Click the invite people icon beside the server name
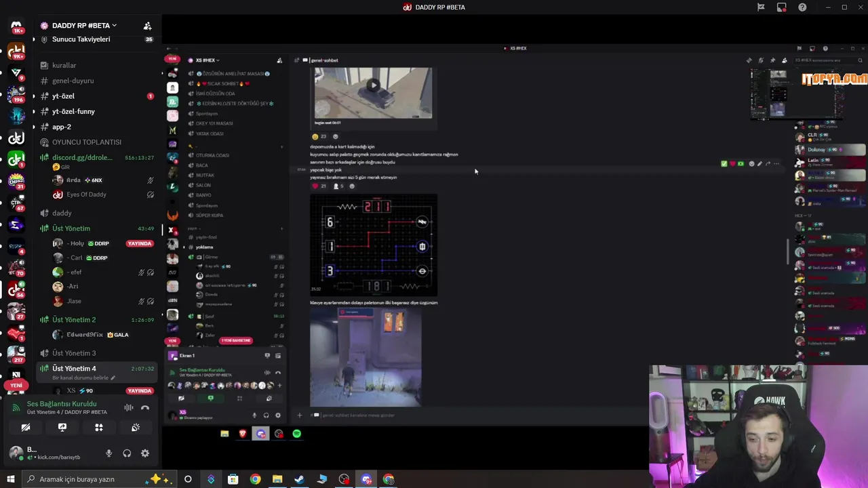868x488 pixels. tap(147, 26)
